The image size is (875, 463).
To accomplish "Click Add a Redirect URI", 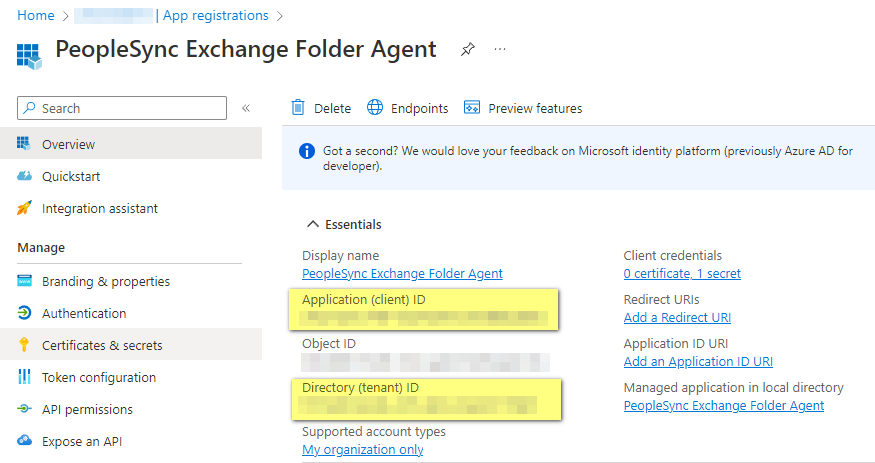I will click(x=677, y=317).
